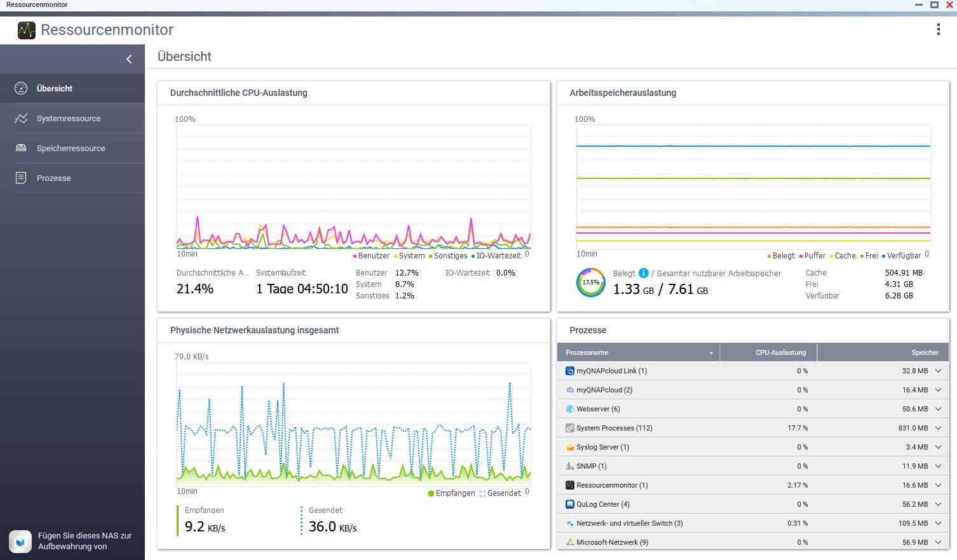Click the 831.0 MB memory cell
The width and height of the screenshot is (957, 560).
pos(913,428)
